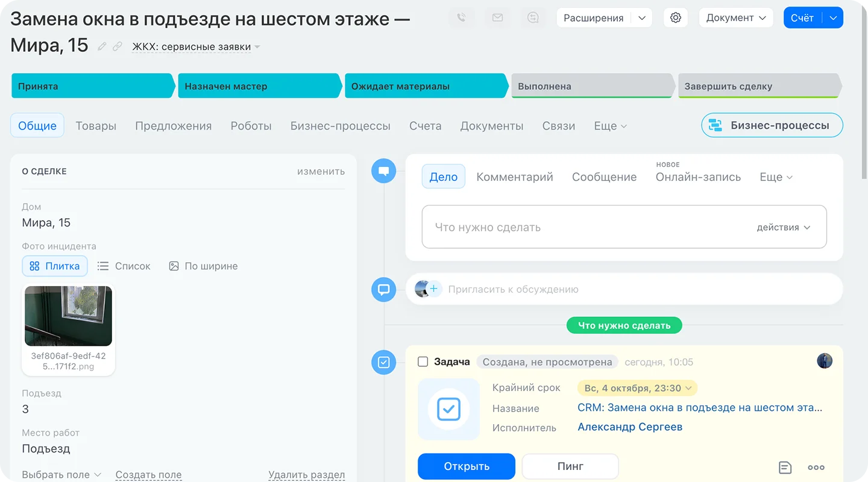This screenshot has height=482, width=868.
Task: Click the Пинг button
Action: (x=570, y=466)
